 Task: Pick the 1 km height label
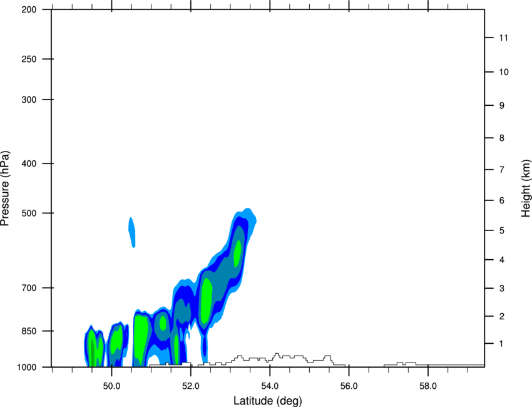pyautogui.click(x=501, y=344)
